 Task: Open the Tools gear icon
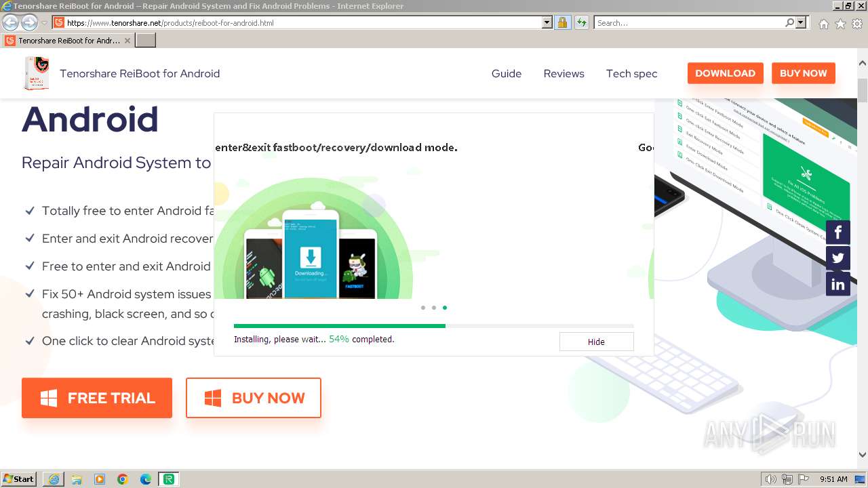click(857, 24)
